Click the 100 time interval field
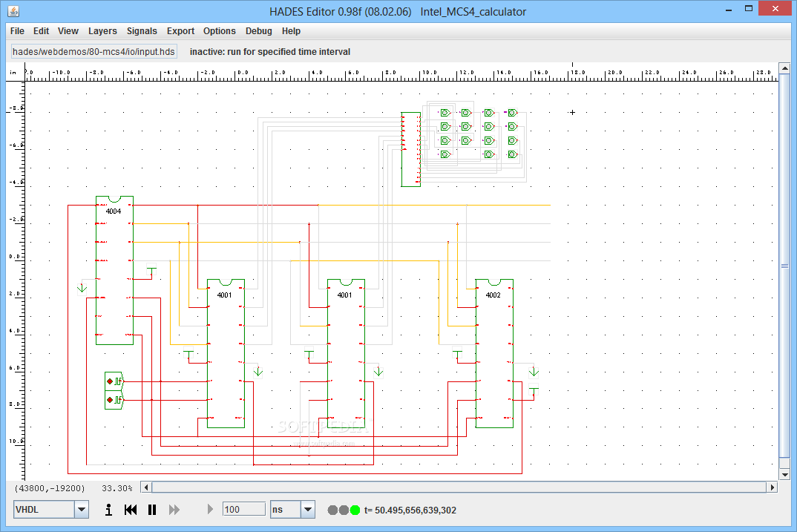797x532 pixels. [244, 509]
